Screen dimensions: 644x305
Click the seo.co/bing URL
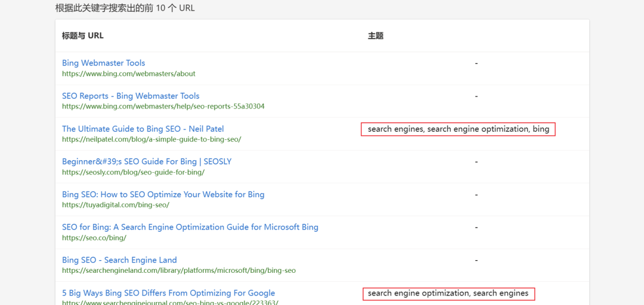94,238
